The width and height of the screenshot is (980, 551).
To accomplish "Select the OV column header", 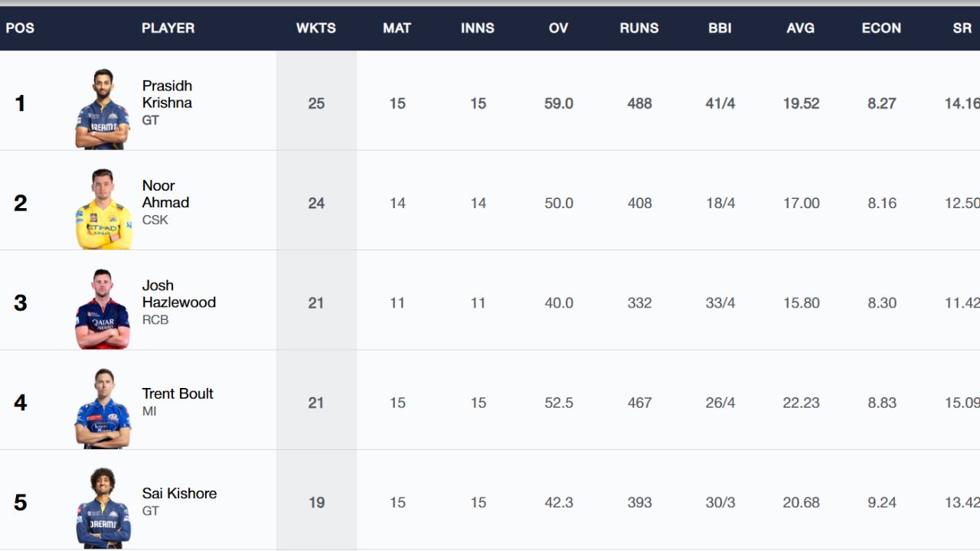I will [x=558, y=28].
